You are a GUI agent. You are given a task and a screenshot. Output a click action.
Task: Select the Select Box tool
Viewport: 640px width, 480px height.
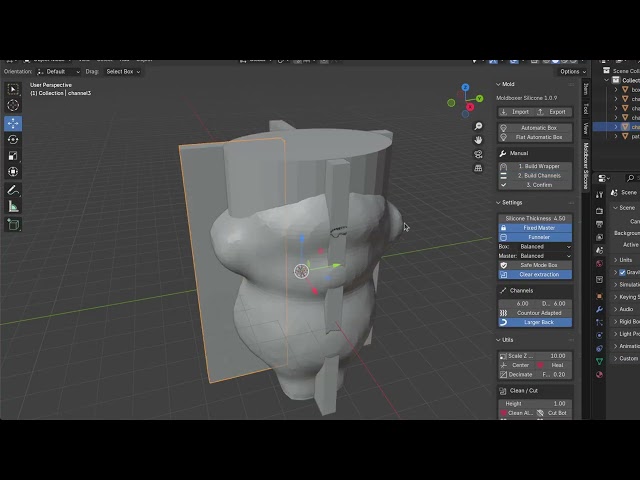(13, 89)
